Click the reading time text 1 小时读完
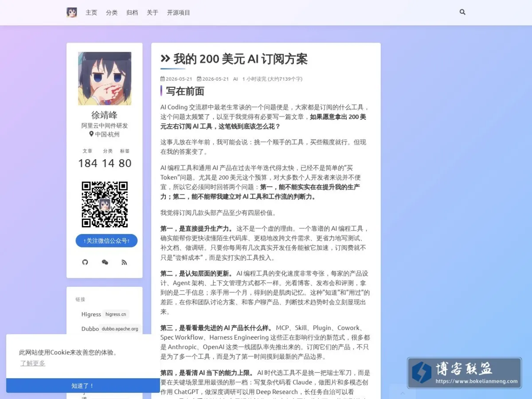The image size is (532, 399). [254, 79]
